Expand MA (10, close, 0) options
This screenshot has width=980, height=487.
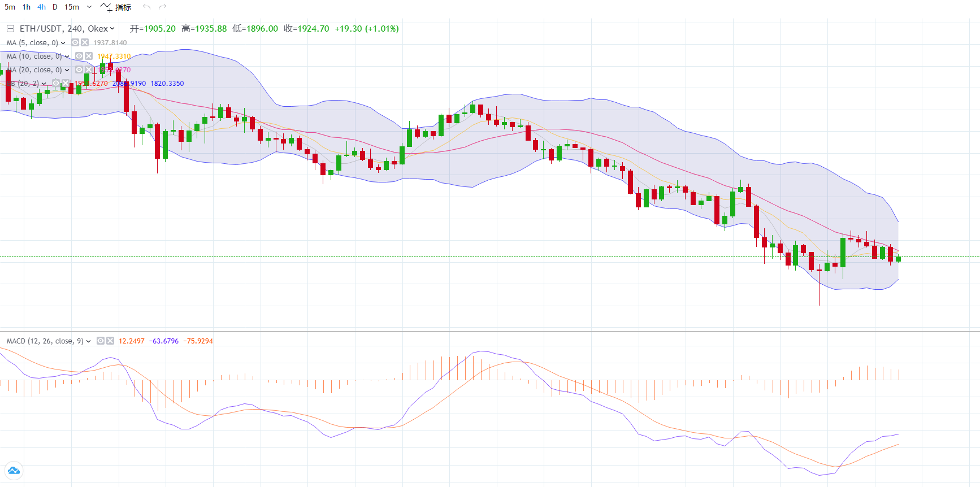pos(67,56)
